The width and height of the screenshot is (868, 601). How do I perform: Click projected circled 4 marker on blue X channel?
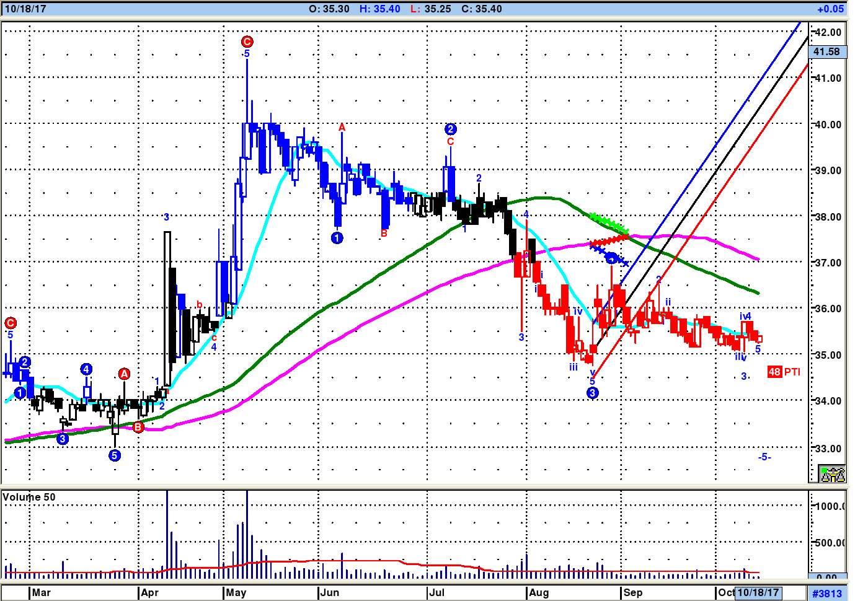pyautogui.click(x=611, y=258)
